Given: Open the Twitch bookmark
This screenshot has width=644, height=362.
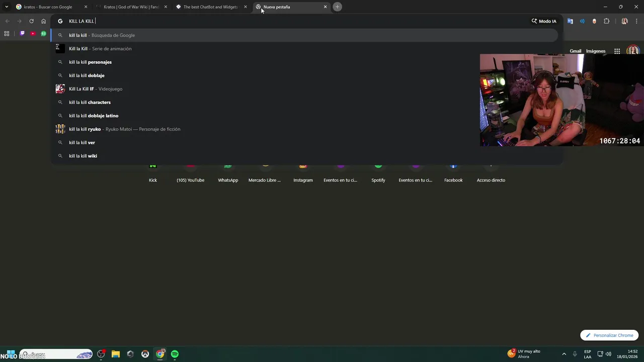Looking at the screenshot, I should pos(22,34).
